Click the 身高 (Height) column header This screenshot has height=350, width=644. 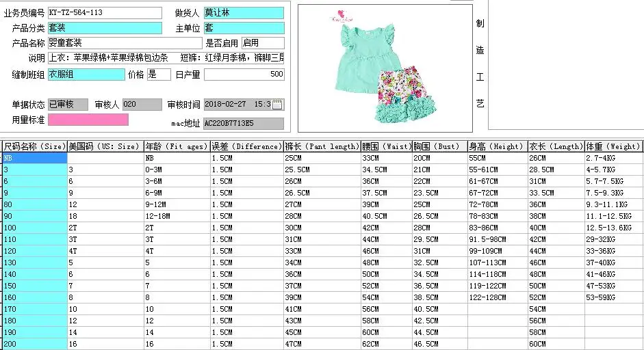click(x=498, y=146)
